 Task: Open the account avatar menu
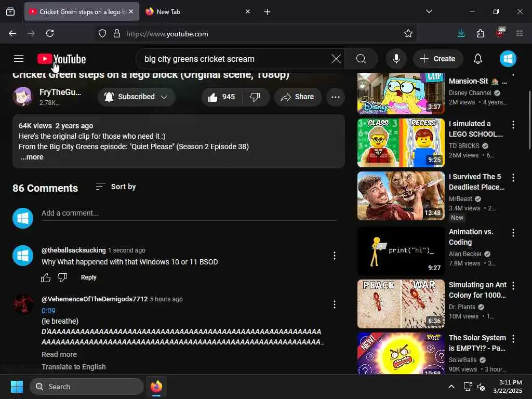click(x=508, y=59)
